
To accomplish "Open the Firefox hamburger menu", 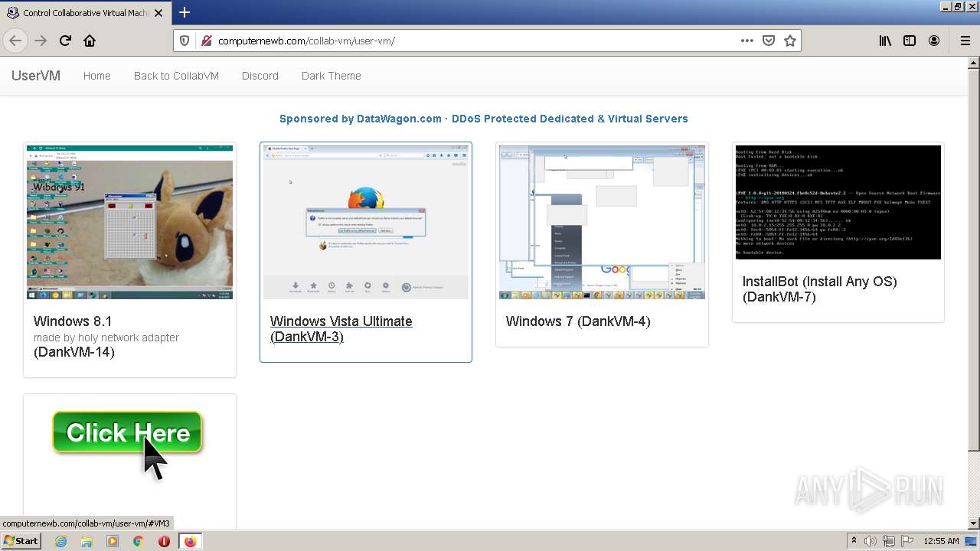I will pyautogui.click(x=965, y=41).
